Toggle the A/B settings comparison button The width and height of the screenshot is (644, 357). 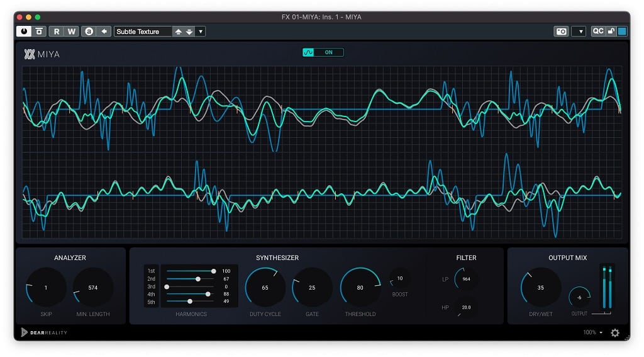click(x=89, y=31)
